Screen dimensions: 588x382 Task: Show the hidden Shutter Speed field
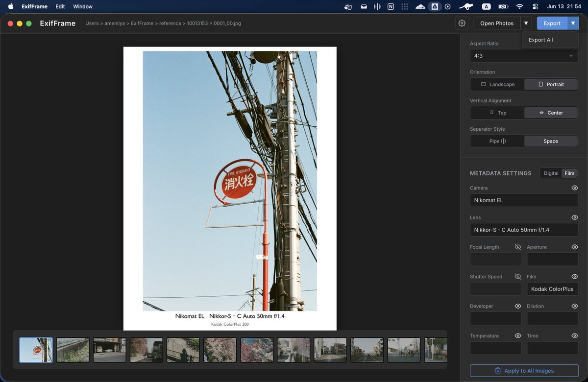click(x=518, y=277)
